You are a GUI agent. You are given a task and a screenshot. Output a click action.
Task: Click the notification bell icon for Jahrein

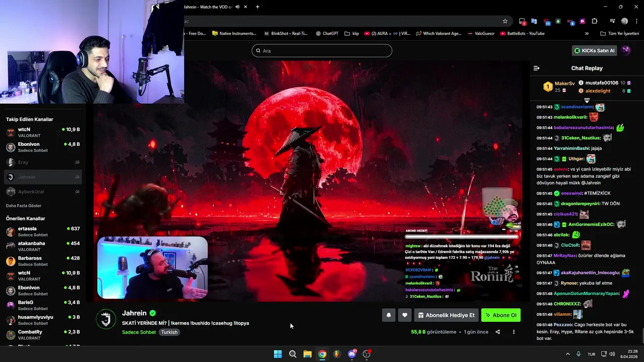click(x=388, y=315)
